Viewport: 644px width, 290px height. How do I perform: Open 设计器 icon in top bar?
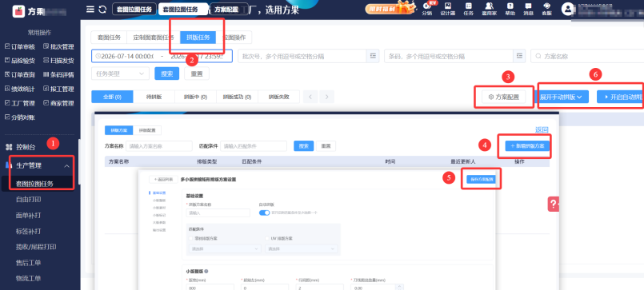(x=448, y=9)
